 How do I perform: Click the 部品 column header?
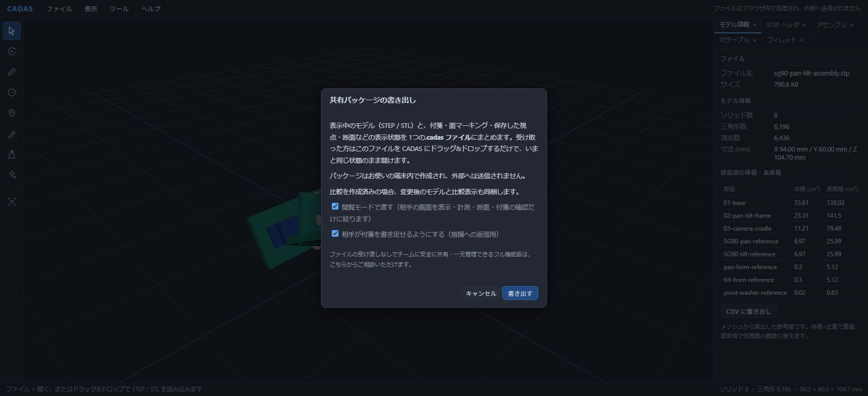pyautogui.click(x=729, y=189)
